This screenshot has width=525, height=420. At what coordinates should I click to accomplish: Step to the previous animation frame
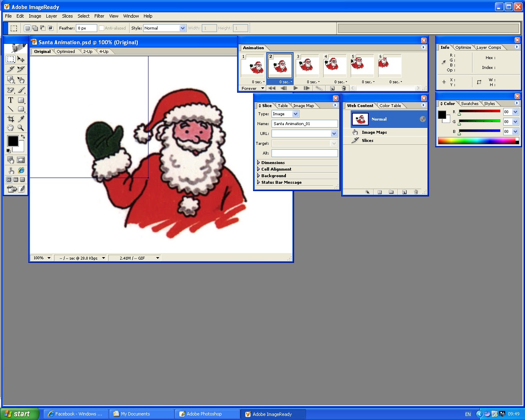283,88
